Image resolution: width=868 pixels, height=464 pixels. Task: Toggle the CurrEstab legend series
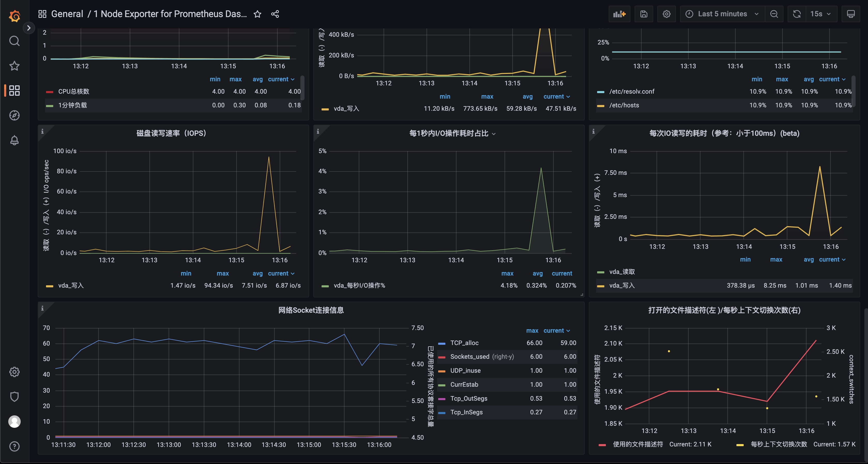tap(464, 384)
